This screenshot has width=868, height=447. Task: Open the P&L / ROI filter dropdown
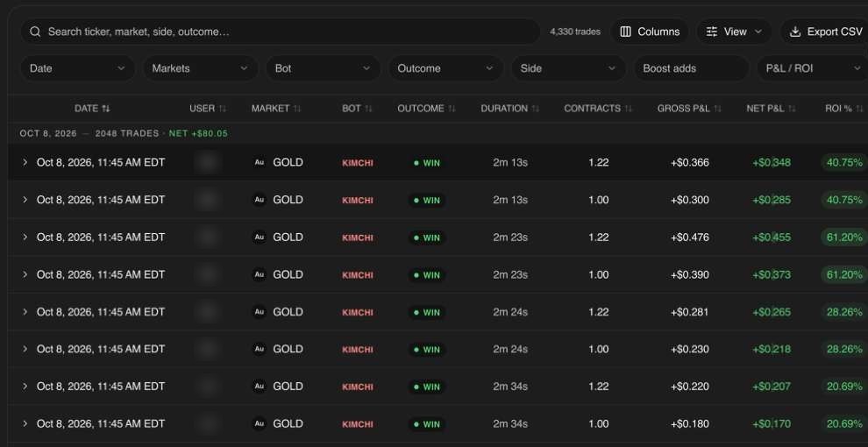(x=812, y=68)
